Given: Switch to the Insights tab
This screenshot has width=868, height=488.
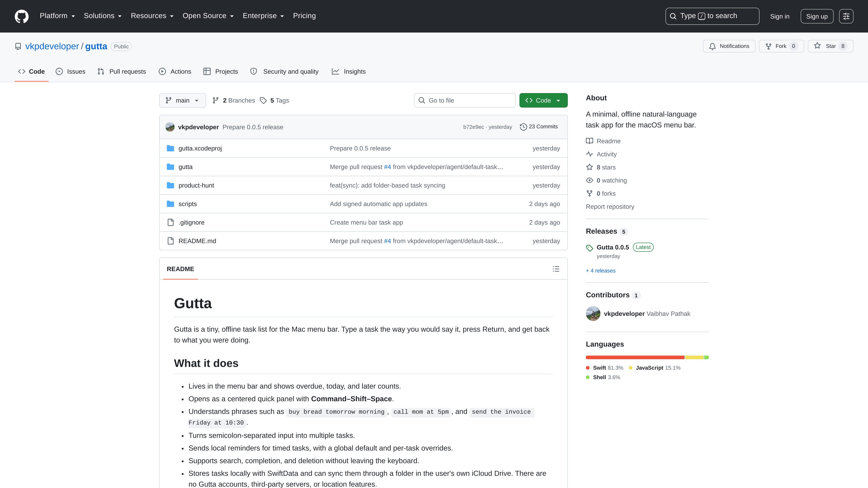Looking at the screenshot, I should (x=349, y=71).
